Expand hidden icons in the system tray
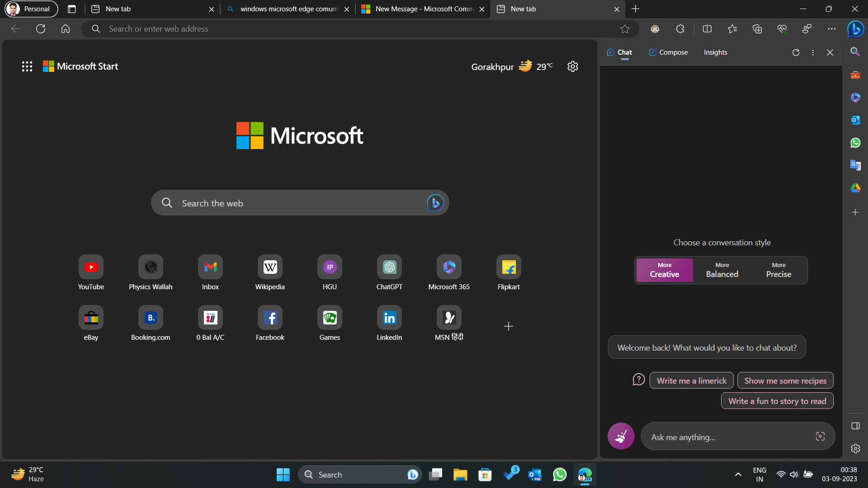This screenshot has width=868, height=488. pyautogui.click(x=738, y=474)
